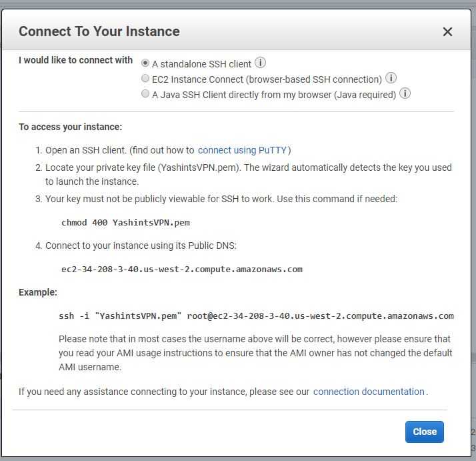Click the I would like to connect with label
The width and height of the screenshot is (476, 461).
pyautogui.click(x=75, y=60)
